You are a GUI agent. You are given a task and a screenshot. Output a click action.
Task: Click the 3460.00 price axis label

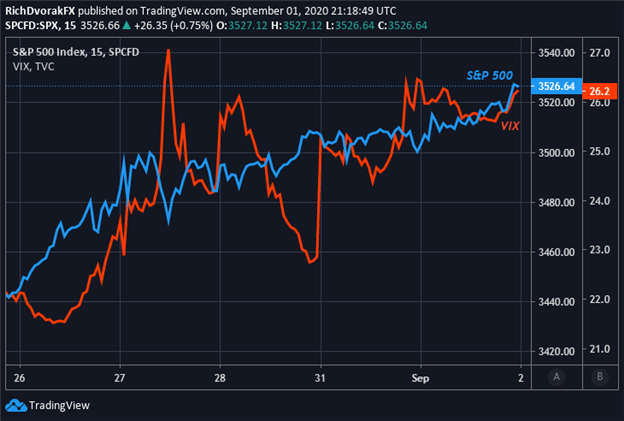(x=556, y=252)
